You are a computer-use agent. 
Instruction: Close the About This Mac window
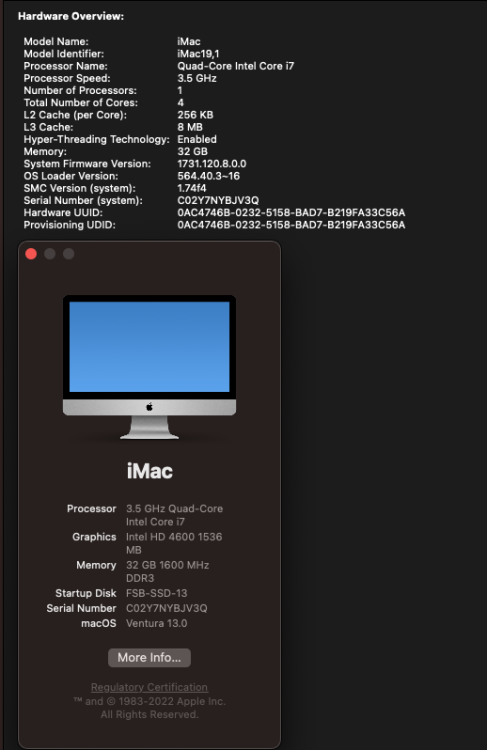31,254
